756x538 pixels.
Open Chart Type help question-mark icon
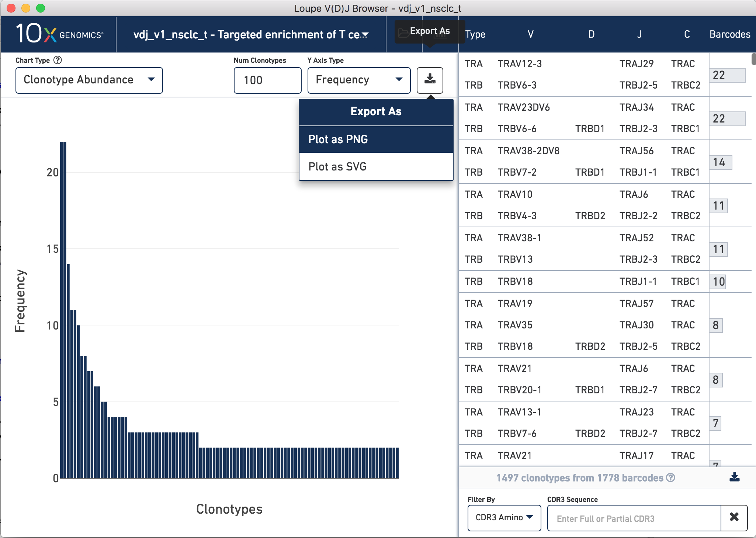click(x=58, y=60)
